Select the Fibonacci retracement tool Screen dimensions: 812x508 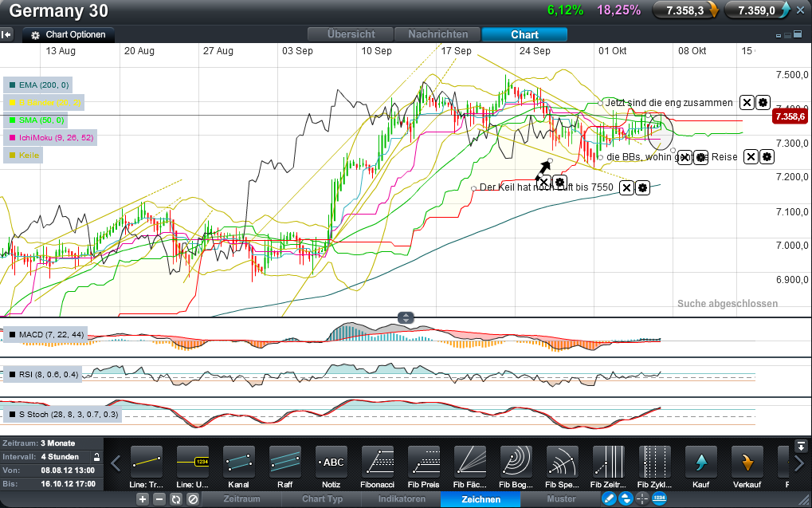[x=378, y=462]
